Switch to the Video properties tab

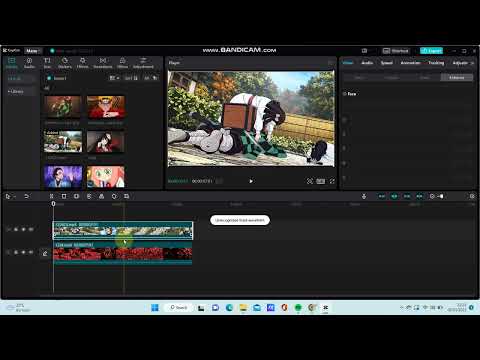[348, 63]
